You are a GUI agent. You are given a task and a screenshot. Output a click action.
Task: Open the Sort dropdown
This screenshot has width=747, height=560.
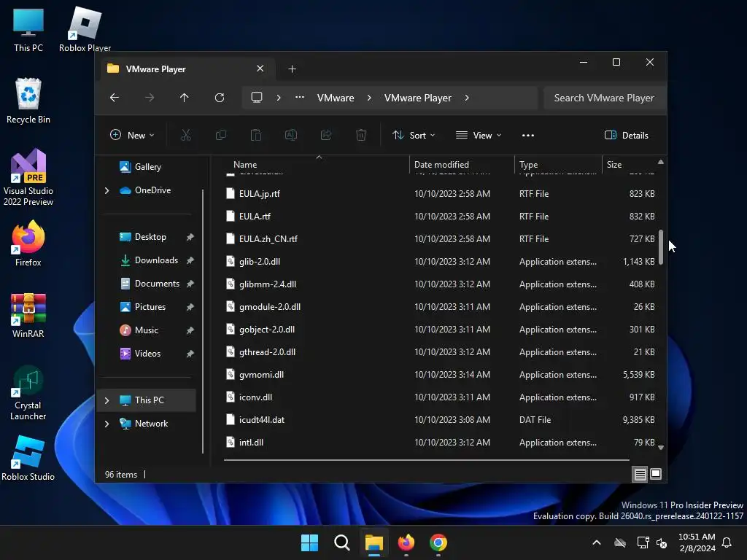point(413,135)
